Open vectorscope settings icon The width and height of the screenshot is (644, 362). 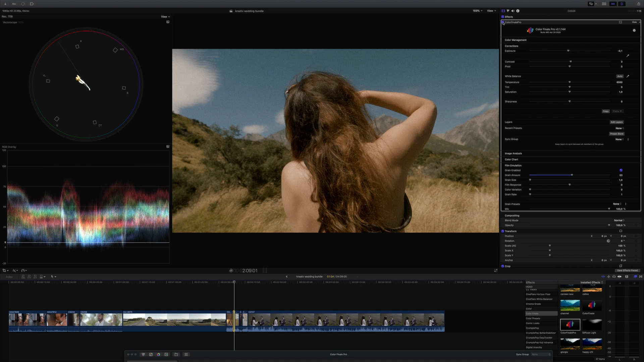click(x=168, y=22)
